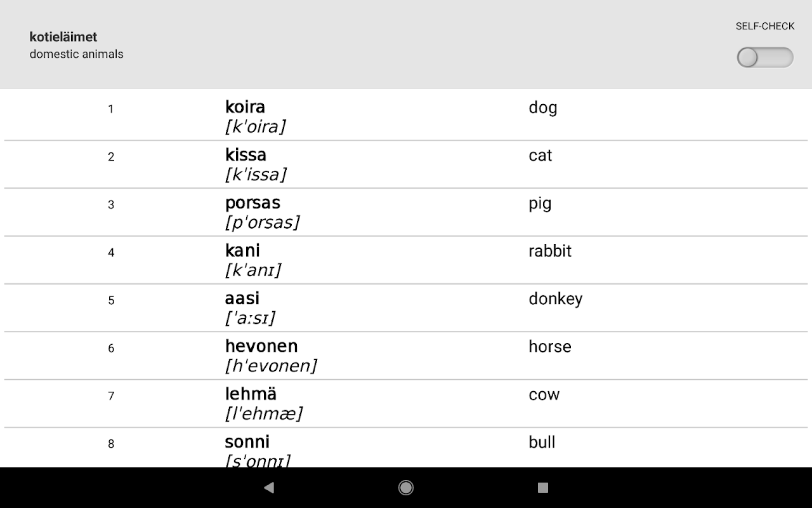Tap the word aasi

tap(242, 298)
